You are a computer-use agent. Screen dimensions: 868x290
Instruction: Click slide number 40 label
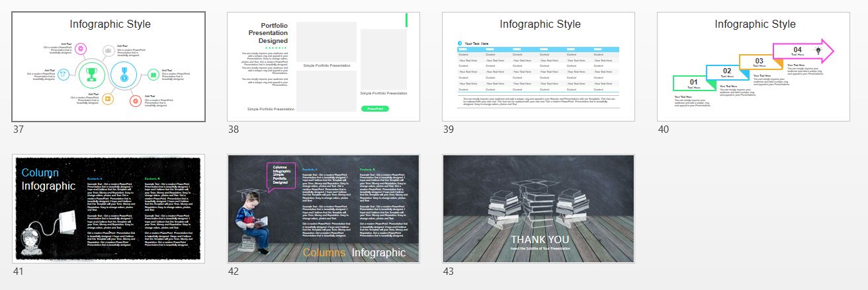[x=664, y=129]
